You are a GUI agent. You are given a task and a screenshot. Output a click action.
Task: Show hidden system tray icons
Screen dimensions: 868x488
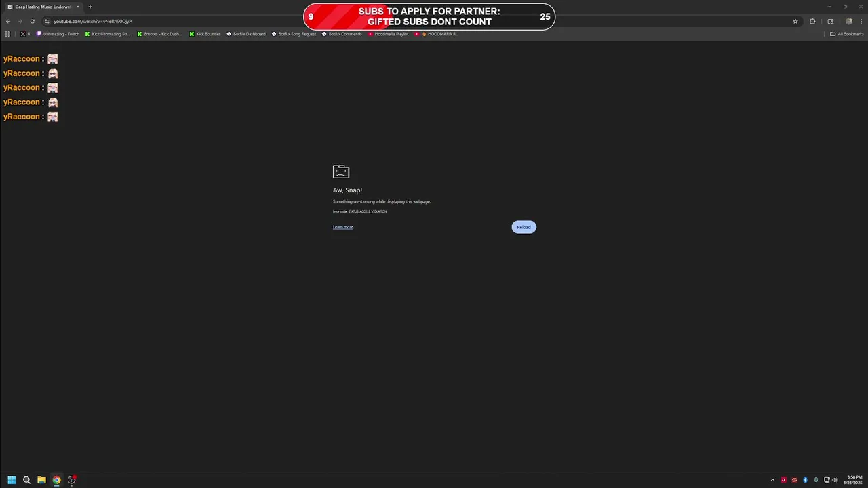(x=772, y=480)
